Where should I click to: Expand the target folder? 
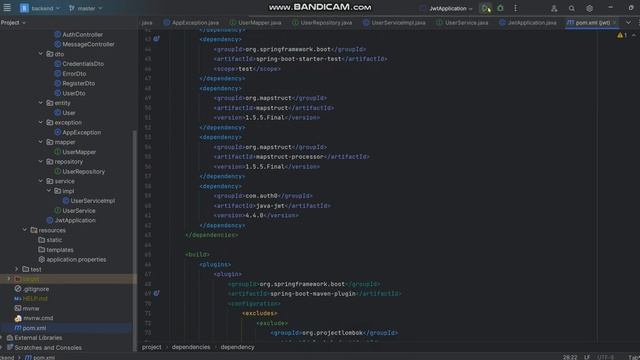pyautogui.click(x=9, y=279)
